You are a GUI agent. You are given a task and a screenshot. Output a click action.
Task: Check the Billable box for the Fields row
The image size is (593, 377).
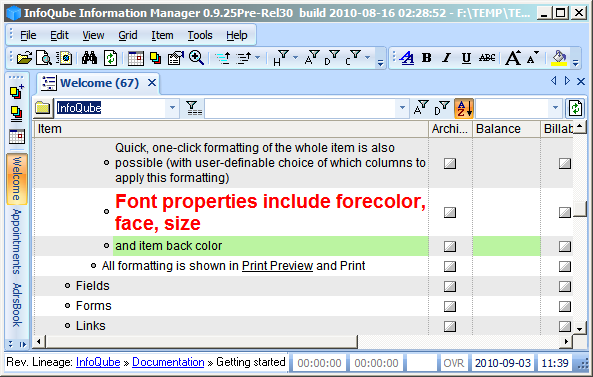[565, 286]
